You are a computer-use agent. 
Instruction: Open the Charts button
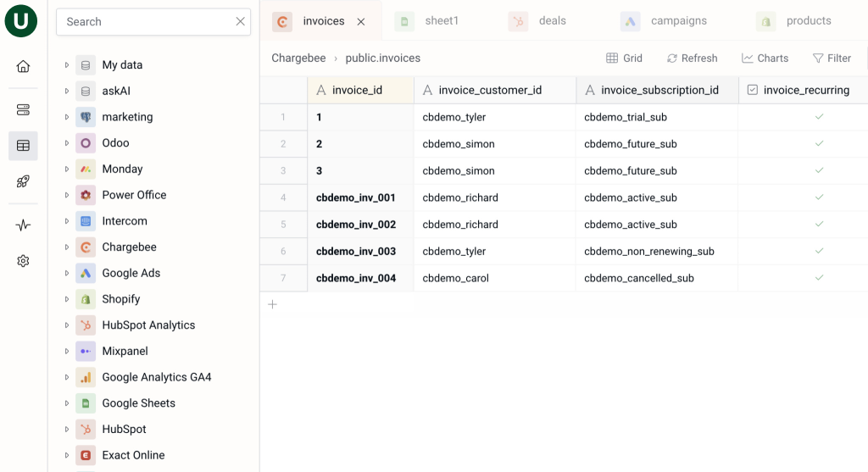pyautogui.click(x=765, y=58)
